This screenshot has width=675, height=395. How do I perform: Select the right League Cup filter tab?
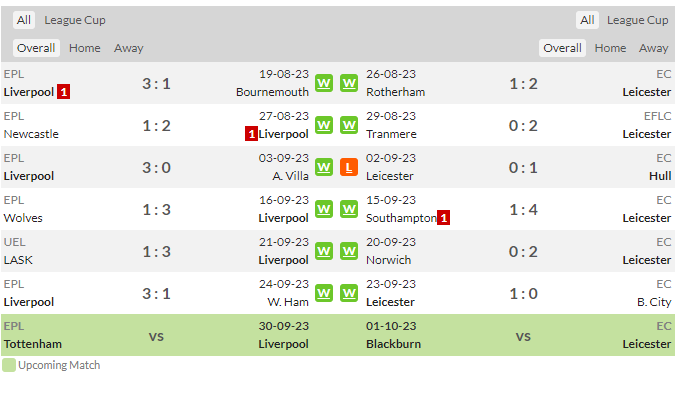pyautogui.click(x=638, y=20)
